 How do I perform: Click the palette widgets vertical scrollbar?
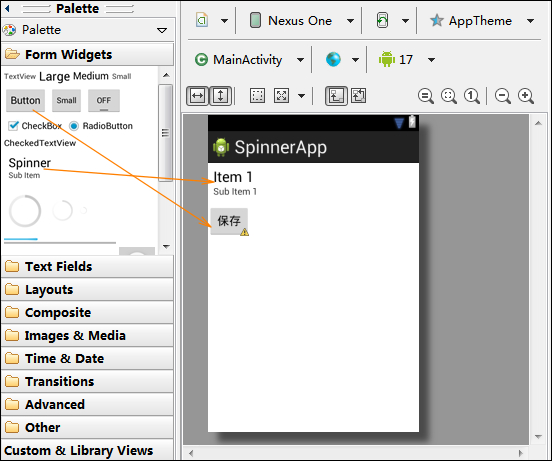pos(165,161)
